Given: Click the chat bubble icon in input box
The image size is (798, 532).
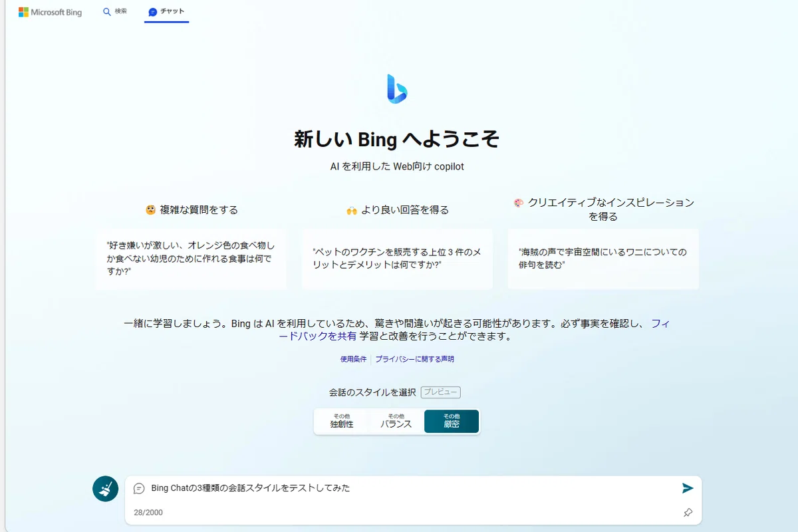Looking at the screenshot, I should point(139,488).
